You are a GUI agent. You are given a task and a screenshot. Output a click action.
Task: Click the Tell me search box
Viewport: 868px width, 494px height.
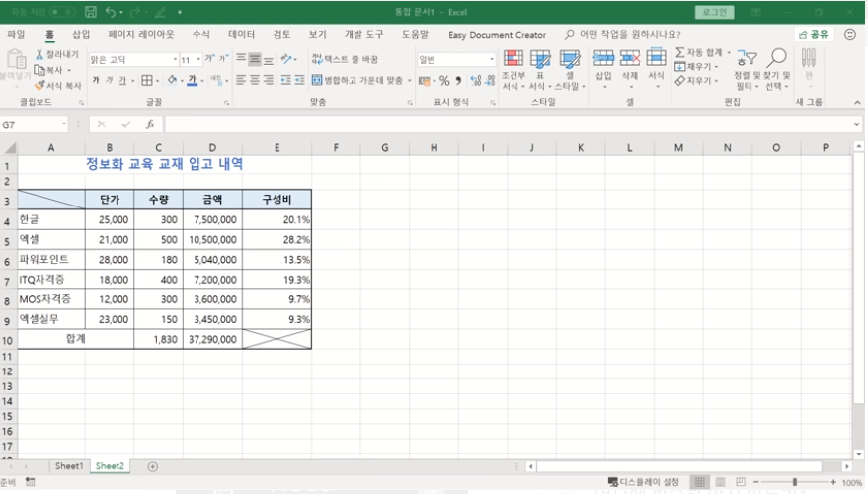(623, 34)
